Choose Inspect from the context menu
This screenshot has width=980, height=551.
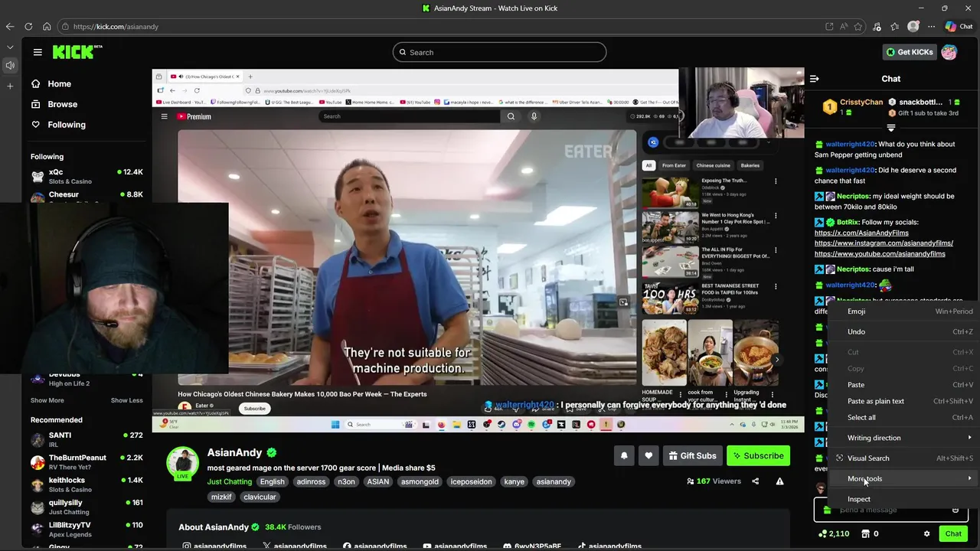[903, 499]
